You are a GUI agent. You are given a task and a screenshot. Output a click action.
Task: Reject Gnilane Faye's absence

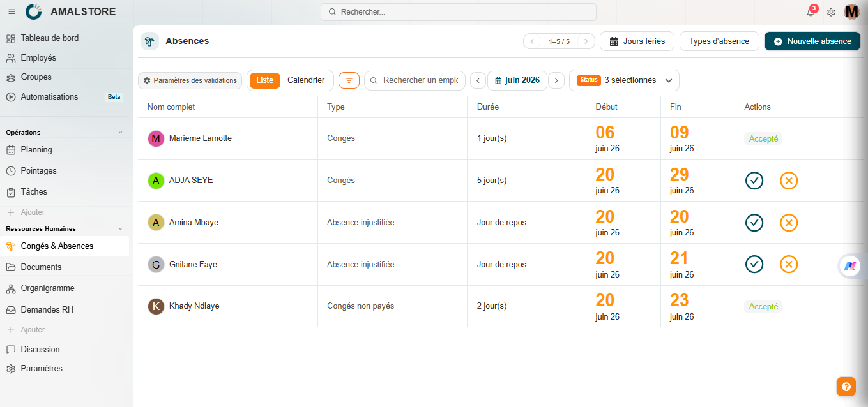[x=789, y=264]
